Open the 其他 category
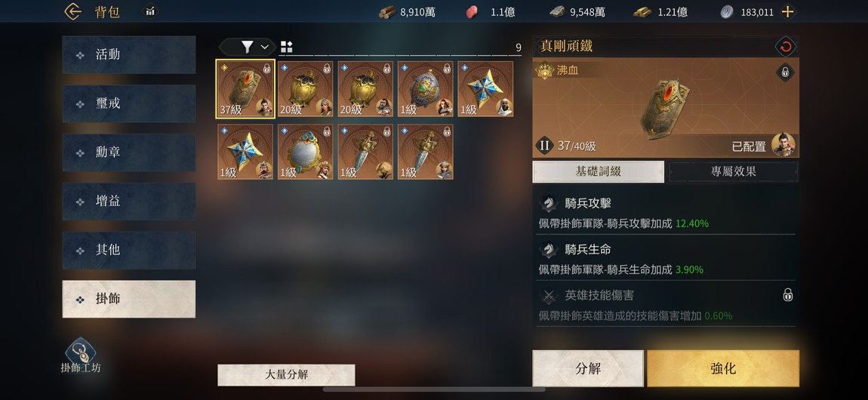The image size is (868, 400). (129, 250)
